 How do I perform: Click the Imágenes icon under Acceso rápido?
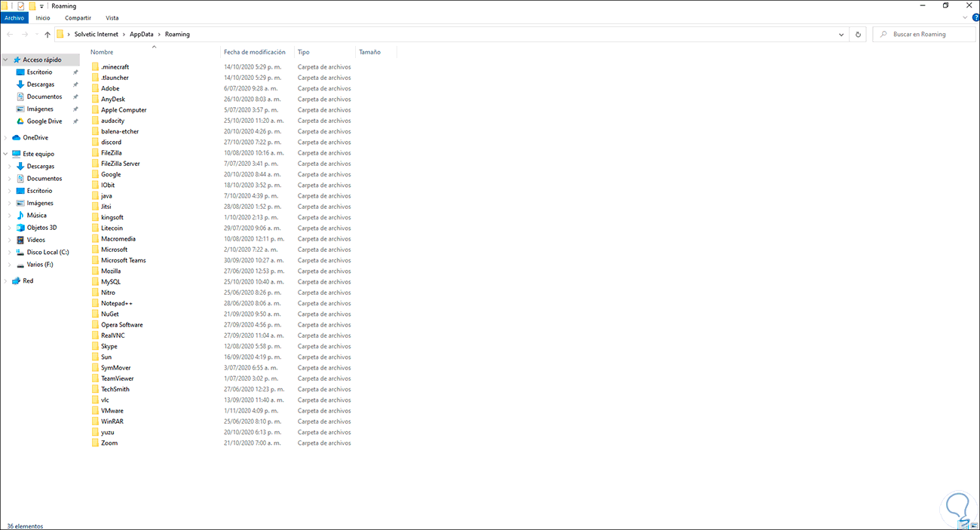[x=20, y=109]
